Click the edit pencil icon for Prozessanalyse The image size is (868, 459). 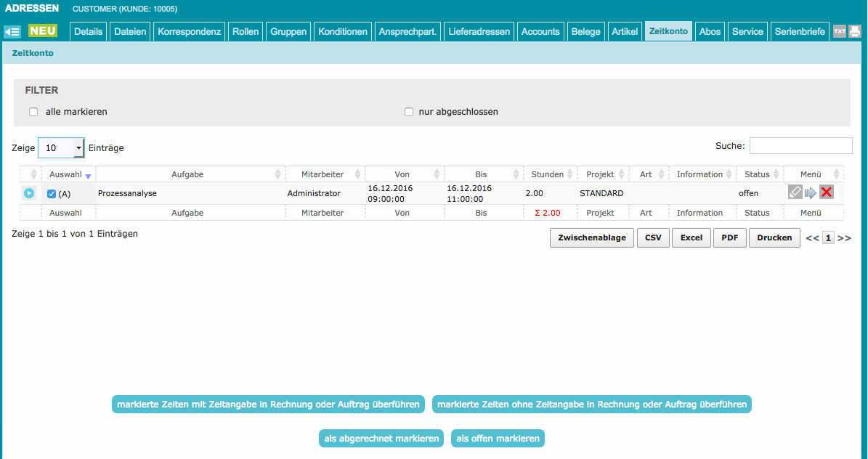point(795,192)
